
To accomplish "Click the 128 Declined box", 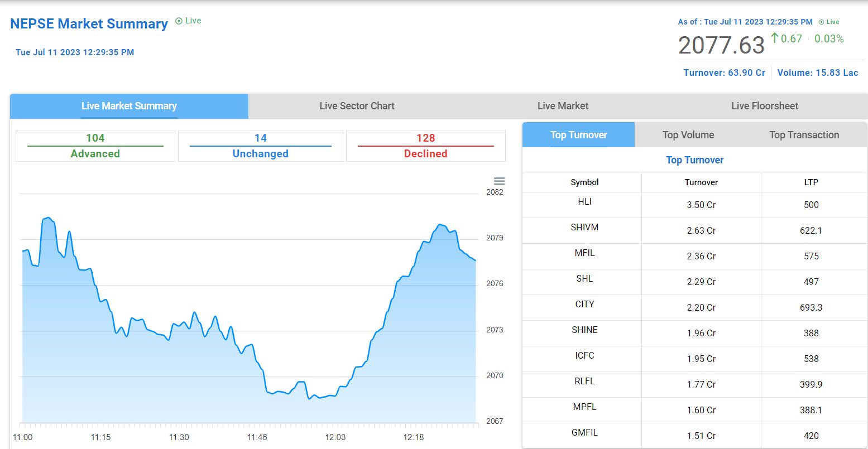I will click(426, 146).
